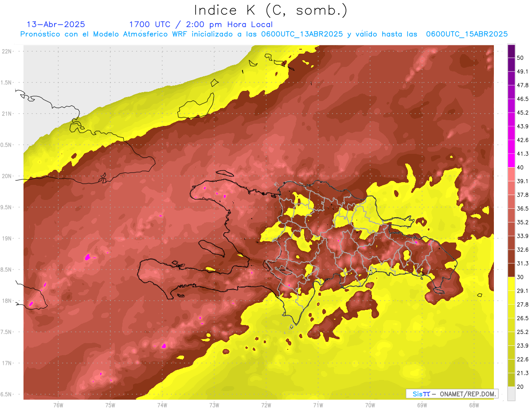Click the colorbar value "50"
The height and width of the screenshot is (411, 532).
[520, 58]
